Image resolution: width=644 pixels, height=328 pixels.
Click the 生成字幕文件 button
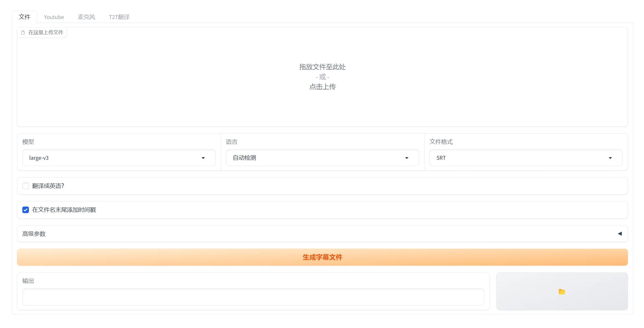322,257
